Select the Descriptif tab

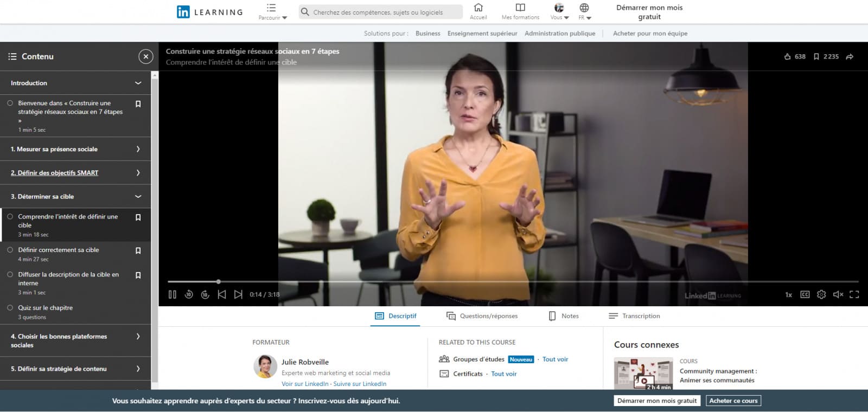(x=395, y=316)
